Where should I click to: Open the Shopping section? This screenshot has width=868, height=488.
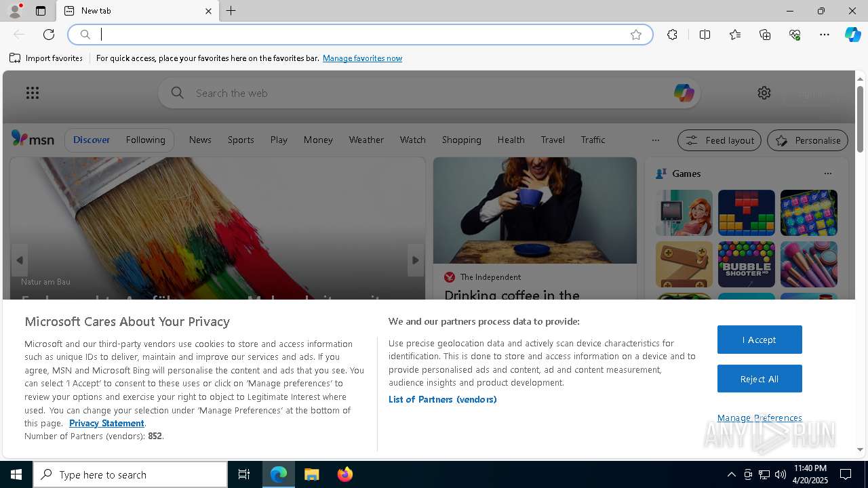coord(461,140)
